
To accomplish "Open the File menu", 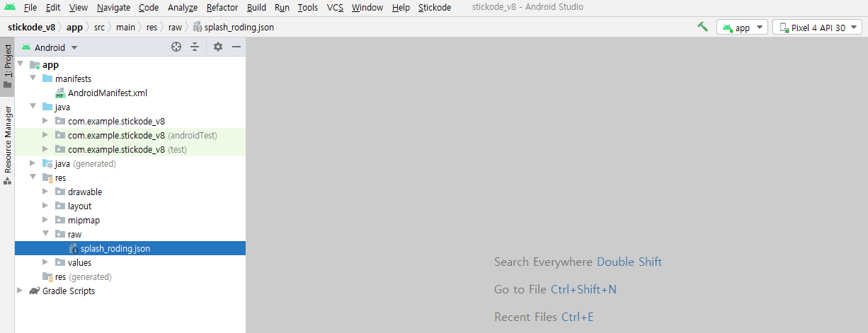I will pos(30,7).
